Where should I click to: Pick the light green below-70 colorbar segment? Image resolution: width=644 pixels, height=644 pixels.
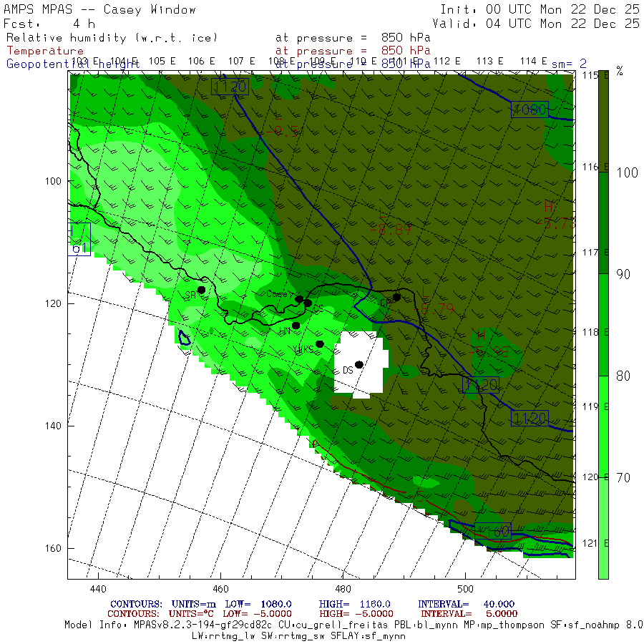coord(603,528)
